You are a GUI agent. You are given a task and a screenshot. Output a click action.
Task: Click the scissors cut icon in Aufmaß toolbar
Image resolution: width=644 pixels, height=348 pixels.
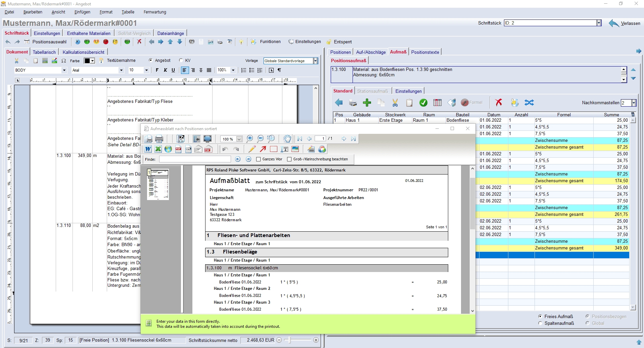[395, 103]
